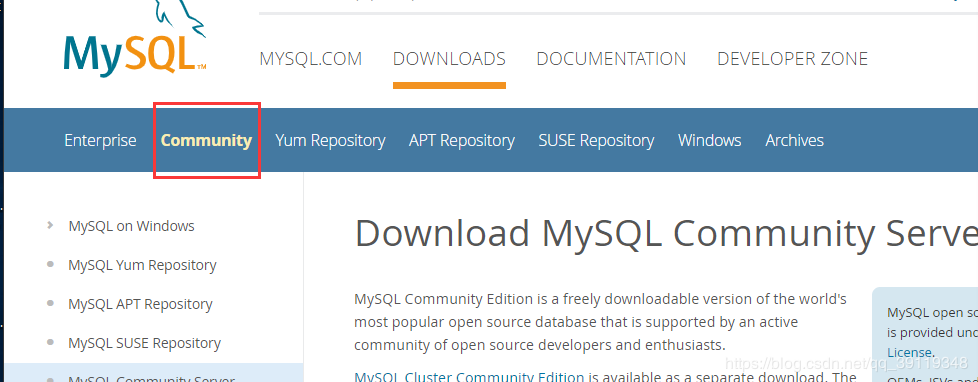Click the Download MySQL Community Server heading

point(666,233)
